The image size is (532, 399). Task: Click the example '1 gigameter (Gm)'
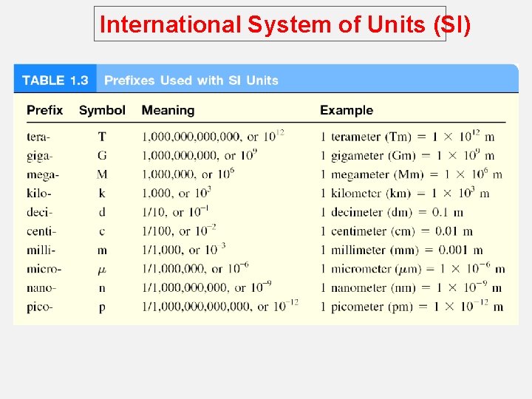coord(368,156)
